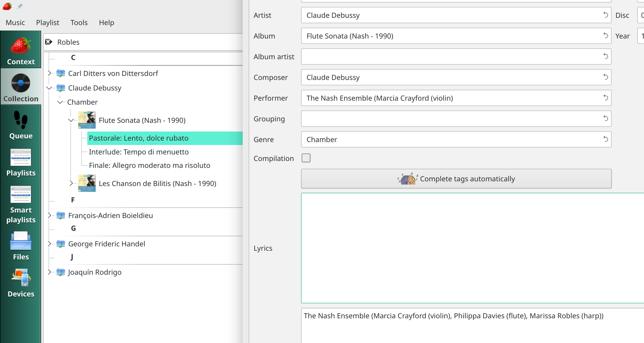Image resolution: width=644 pixels, height=343 pixels.
Task: Click the Flute Sonata album cover thumbnail
Action: (87, 120)
